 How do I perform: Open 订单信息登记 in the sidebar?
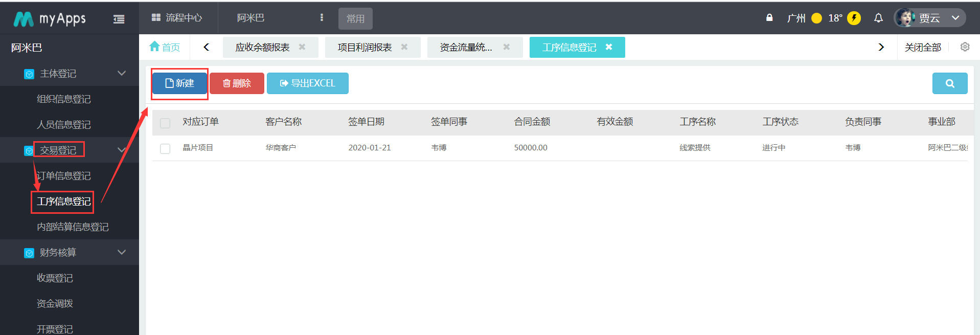click(x=64, y=175)
